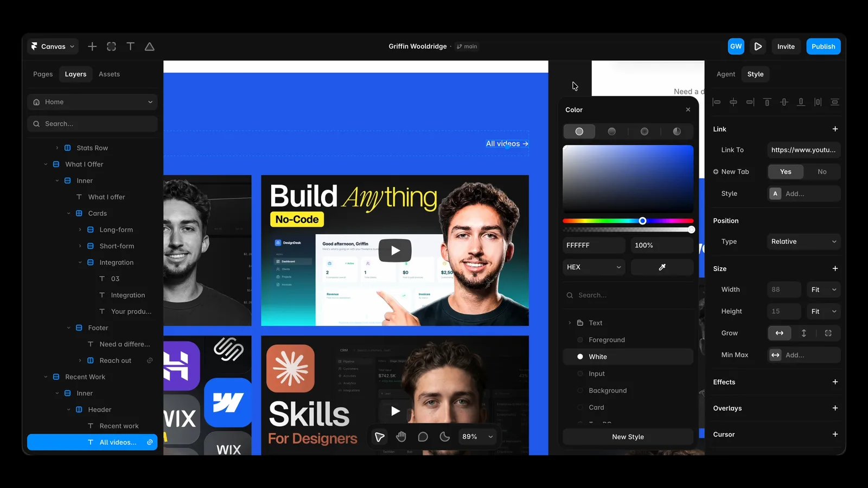Set New Tab to Yes
Viewport: 868px width, 488px height.
786,172
